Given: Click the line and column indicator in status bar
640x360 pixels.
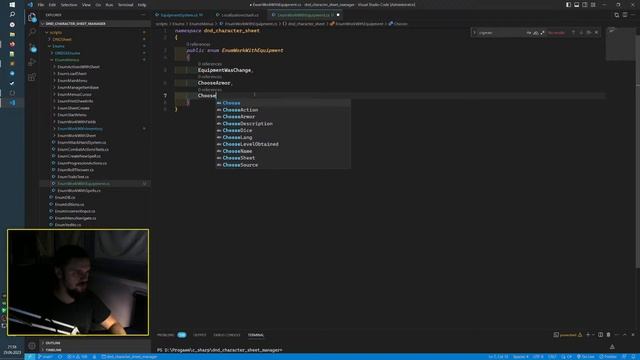Looking at the screenshot, I should (x=498, y=357).
